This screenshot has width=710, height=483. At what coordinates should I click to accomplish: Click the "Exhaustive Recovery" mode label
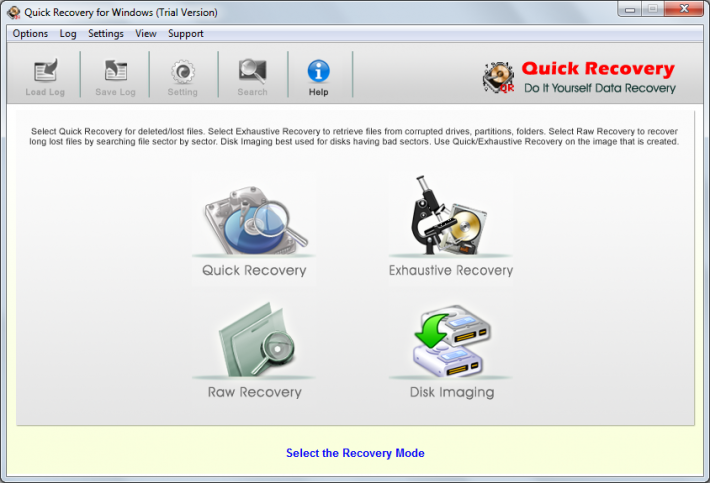451,270
